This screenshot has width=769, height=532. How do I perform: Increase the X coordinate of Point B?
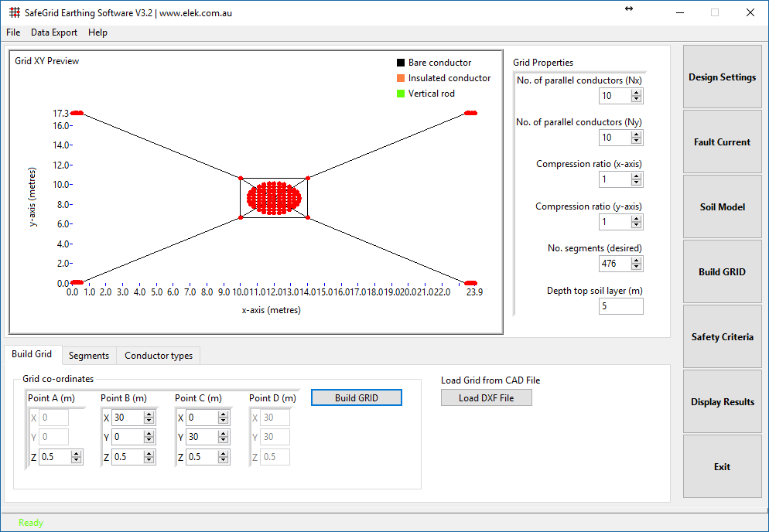pos(149,413)
